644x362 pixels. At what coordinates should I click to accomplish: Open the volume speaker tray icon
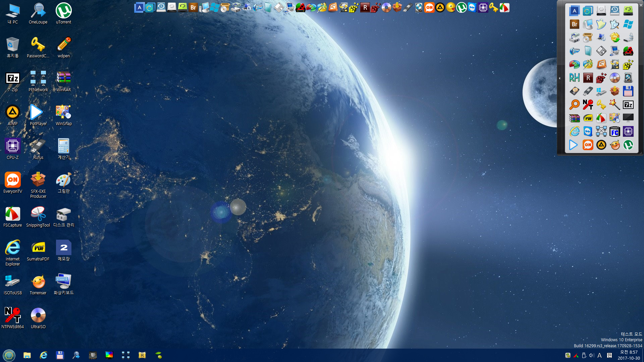click(x=592, y=355)
